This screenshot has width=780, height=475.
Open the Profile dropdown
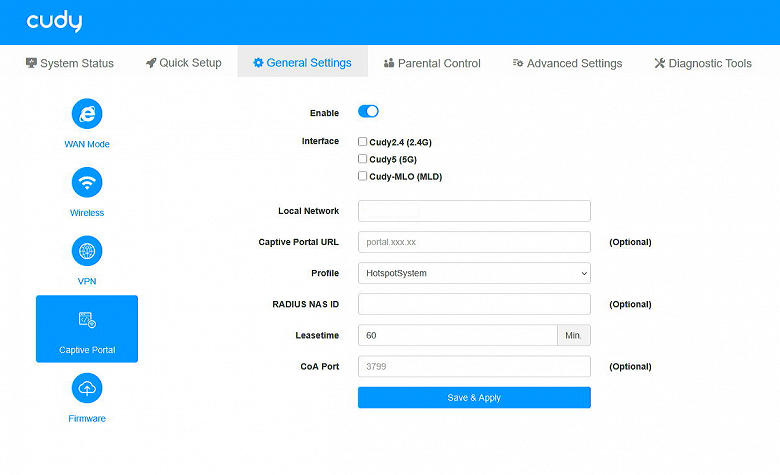(474, 273)
